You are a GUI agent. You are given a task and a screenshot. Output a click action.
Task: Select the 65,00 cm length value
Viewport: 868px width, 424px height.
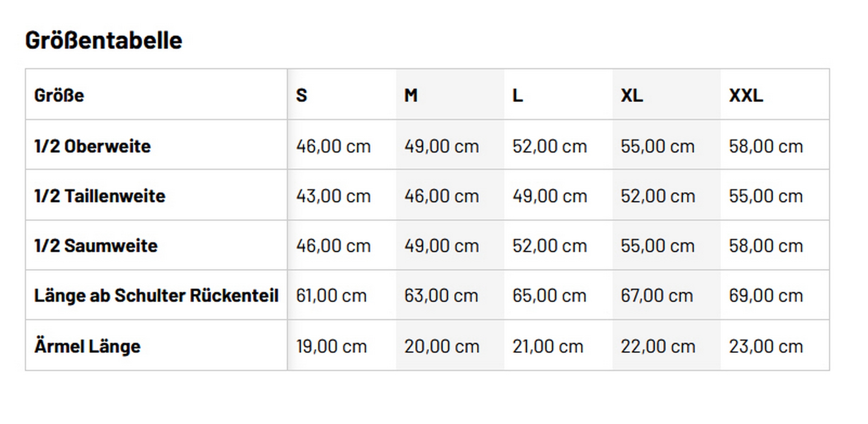coord(549,295)
